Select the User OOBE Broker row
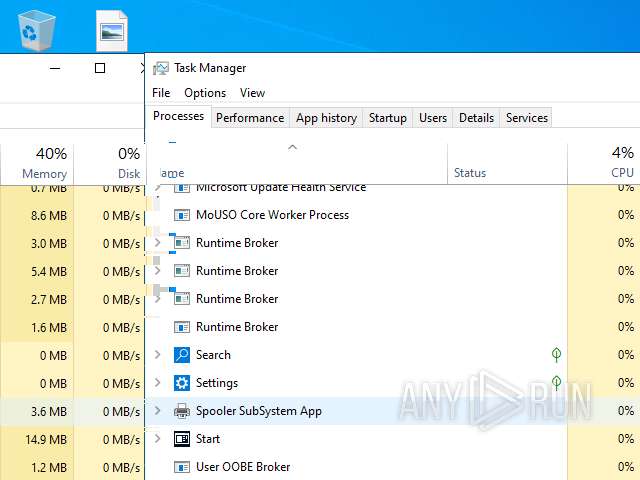 (x=393, y=467)
